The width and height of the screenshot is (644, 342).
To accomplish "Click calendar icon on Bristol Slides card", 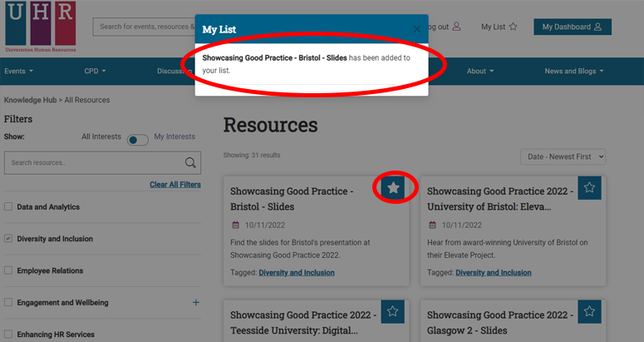I will click(x=235, y=225).
